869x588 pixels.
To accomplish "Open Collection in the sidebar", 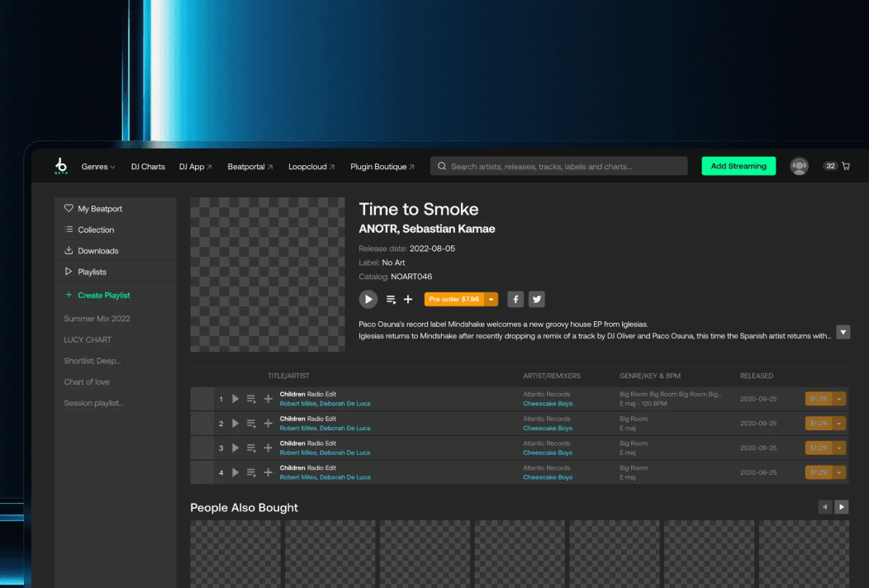I will point(116,230).
